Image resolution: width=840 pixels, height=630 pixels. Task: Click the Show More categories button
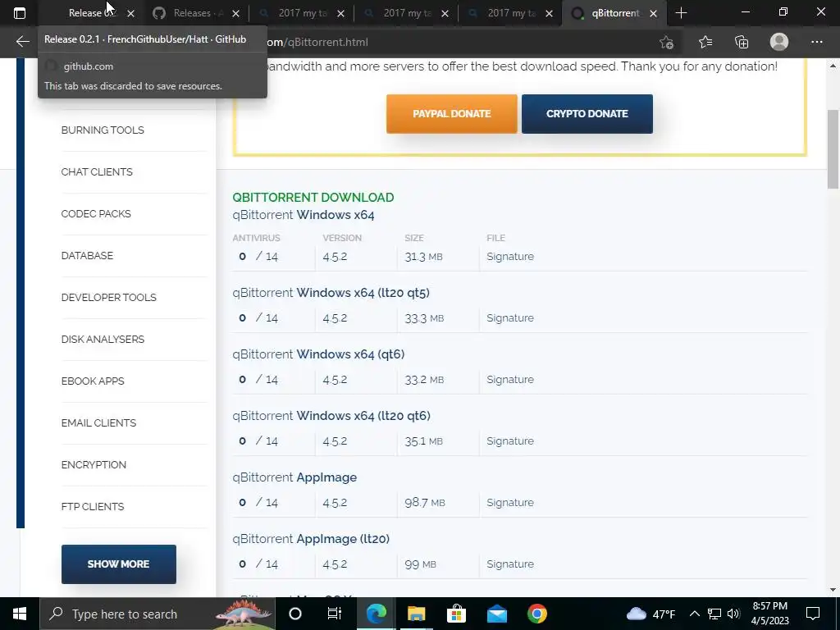click(118, 564)
